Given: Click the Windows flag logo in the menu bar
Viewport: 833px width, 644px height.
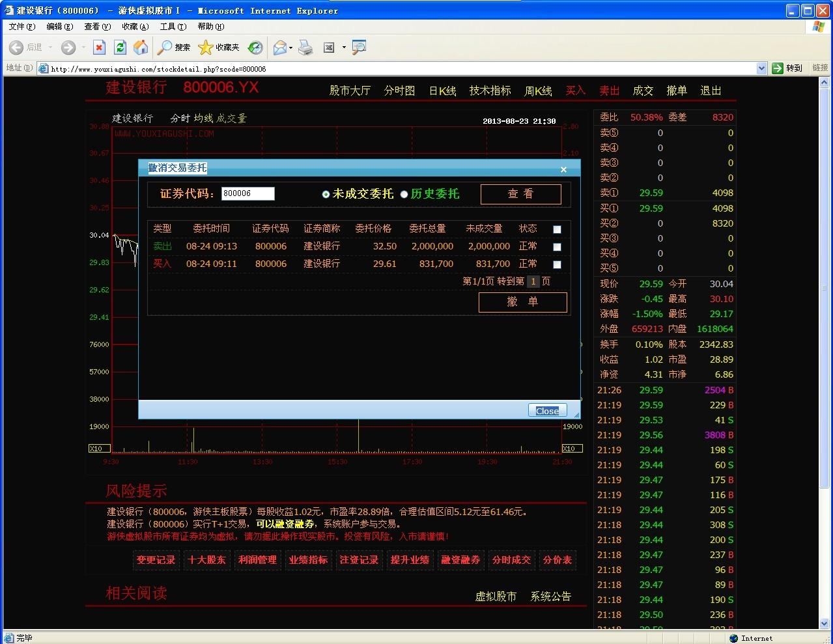Looking at the screenshot, I should (819, 26).
